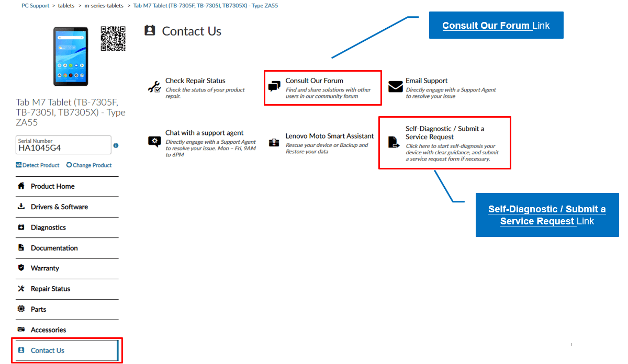The image size is (628, 364).
Task: Go to Diagnostics in sidebar
Action: (x=67, y=227)
